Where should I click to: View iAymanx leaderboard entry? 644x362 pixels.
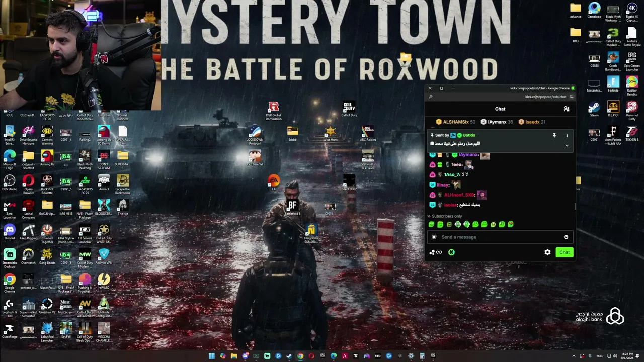(497, 122)
